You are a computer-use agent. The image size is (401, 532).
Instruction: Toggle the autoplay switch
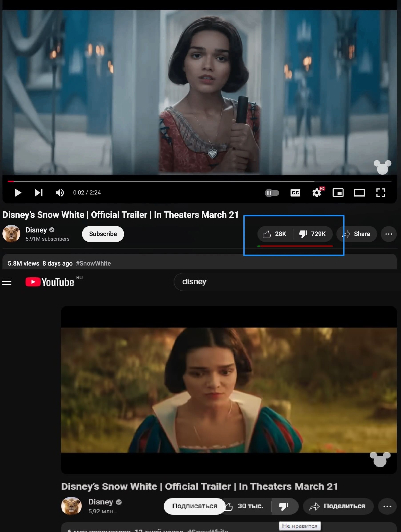(x=272, y=193)
